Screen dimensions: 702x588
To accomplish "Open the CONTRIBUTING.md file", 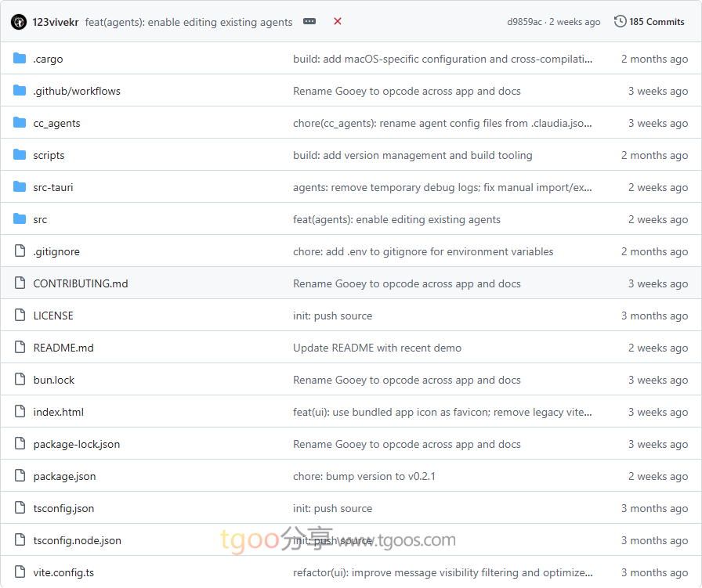I will [x=80, y=283].
